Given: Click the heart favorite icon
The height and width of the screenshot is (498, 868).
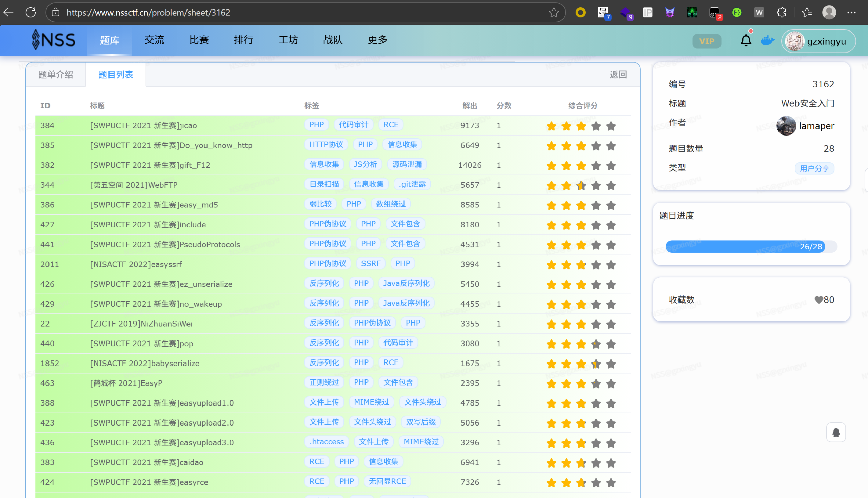Looking at the screenshot, I should pos(818,299).
